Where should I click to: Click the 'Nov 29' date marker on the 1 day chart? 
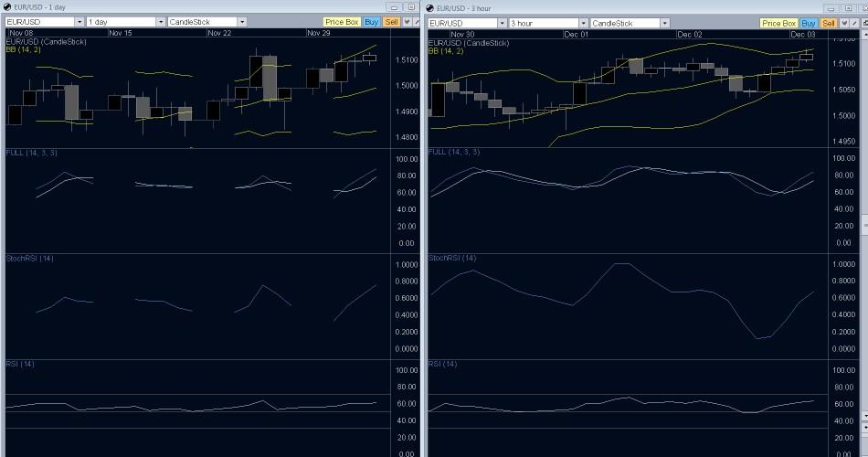coord(318,33)
